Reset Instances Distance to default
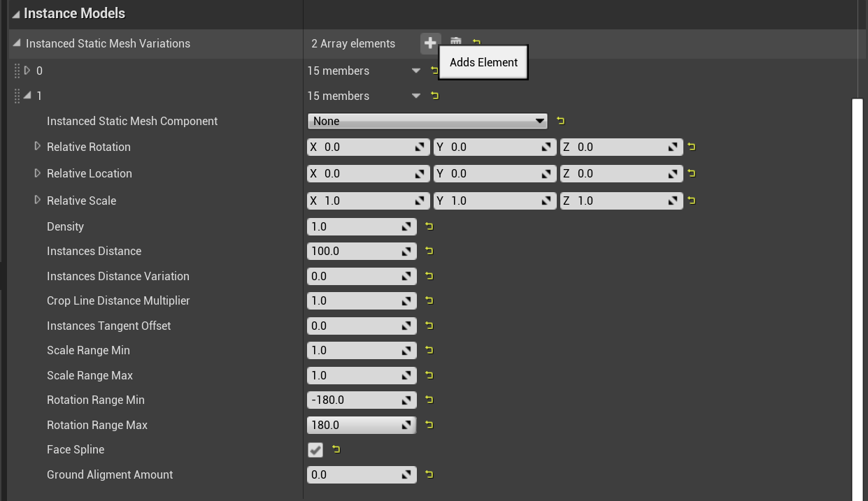Screen dimensions: 868x501 429,251
